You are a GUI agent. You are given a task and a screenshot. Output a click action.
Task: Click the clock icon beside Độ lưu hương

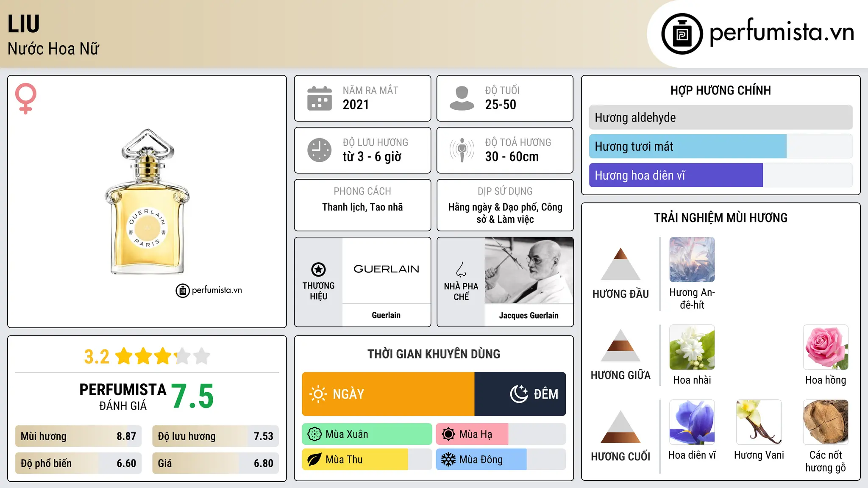(320, 150)
